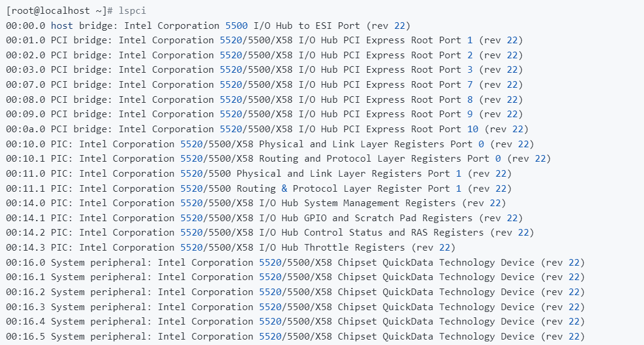The image size is (644, 345).
Task: Click device address 00:16.3
Action: coord(25,307)
